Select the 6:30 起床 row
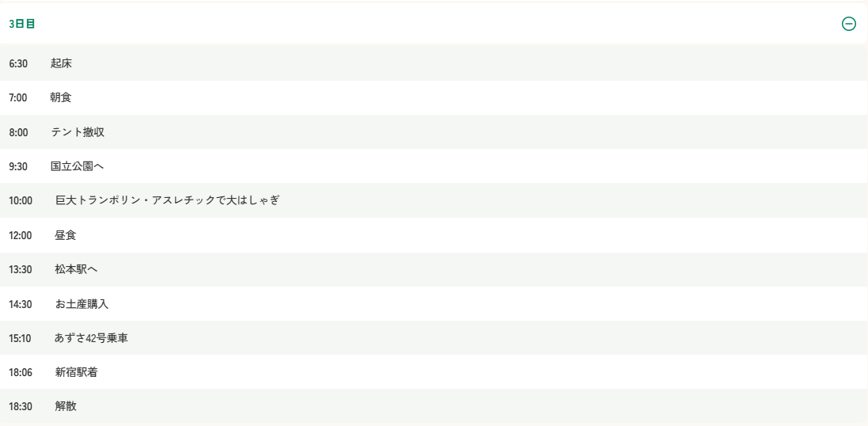Image resolution: width=868 pixels, height=426 pixels. click(434, 63)
